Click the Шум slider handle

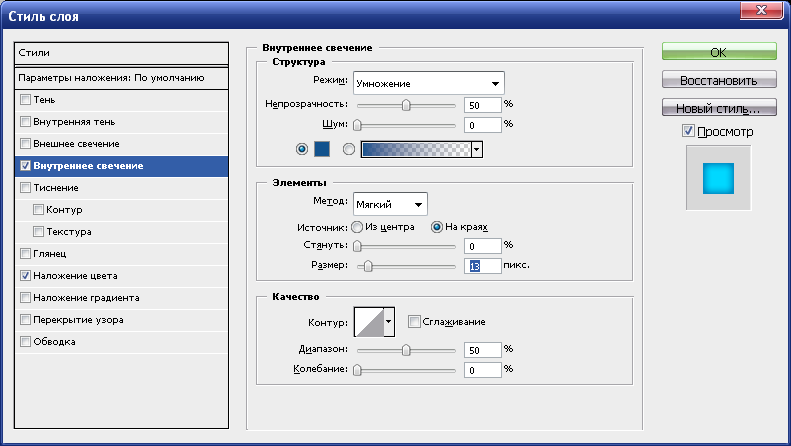pos(357,125)
